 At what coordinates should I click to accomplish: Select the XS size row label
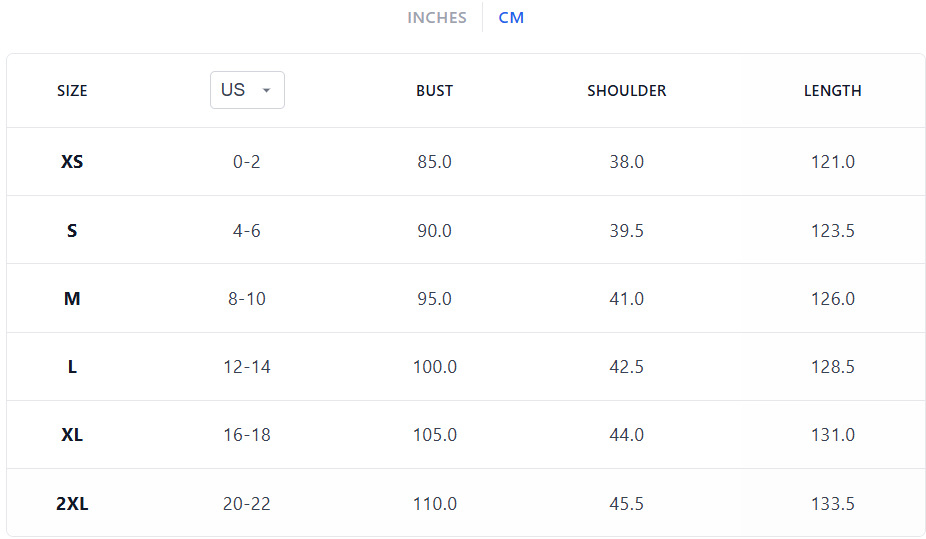click(72, 162)
